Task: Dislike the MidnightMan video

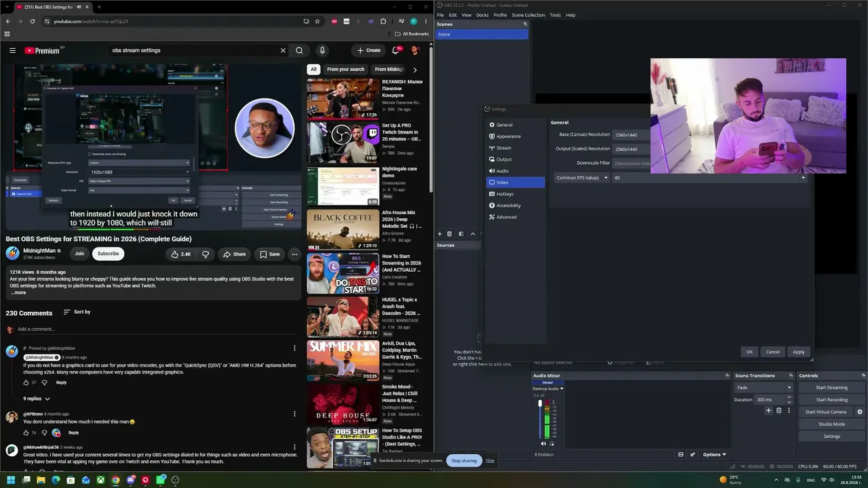Action: point(205,254)
